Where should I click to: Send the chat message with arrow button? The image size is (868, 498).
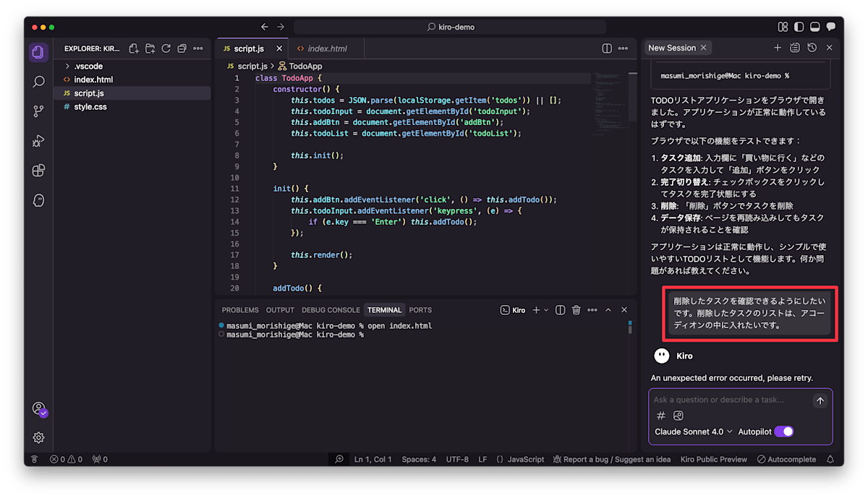point(820,400)
